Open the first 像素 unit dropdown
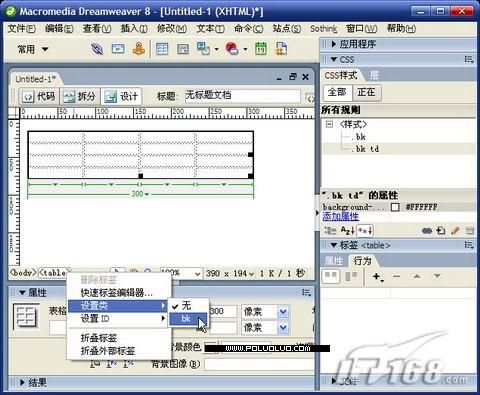 coord(283,312)
